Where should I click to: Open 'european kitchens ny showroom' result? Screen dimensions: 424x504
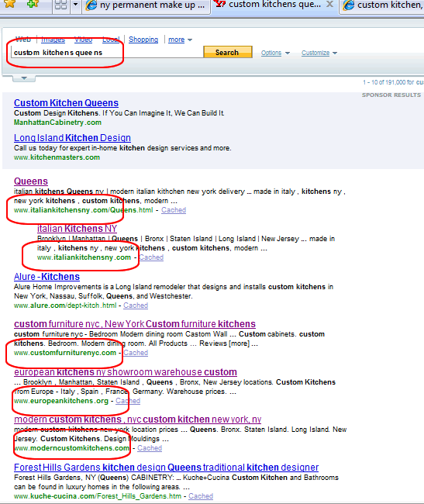pyautogui.click(x=126, y=372)
